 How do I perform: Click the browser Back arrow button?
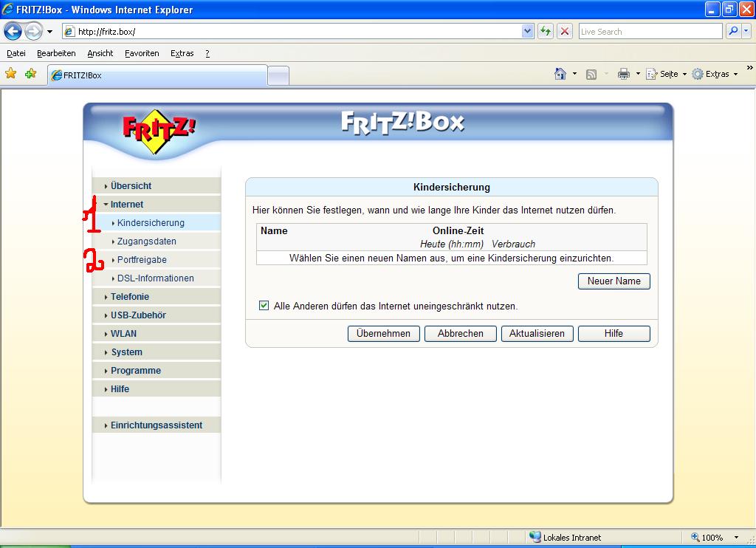[x=13, y=32]
